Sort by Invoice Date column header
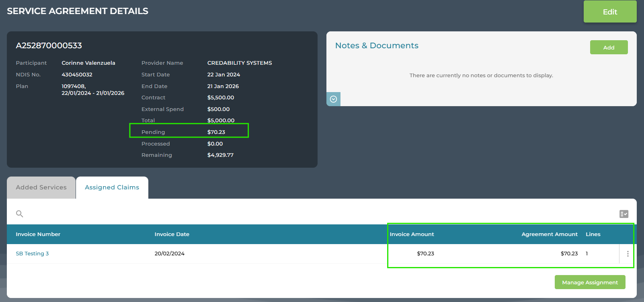The height and width of the screenshot is (302, 644). [x=172, y=234]
